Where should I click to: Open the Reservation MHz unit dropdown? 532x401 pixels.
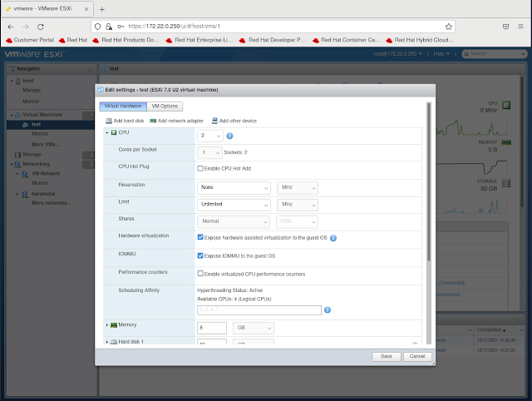coord(298,188)
